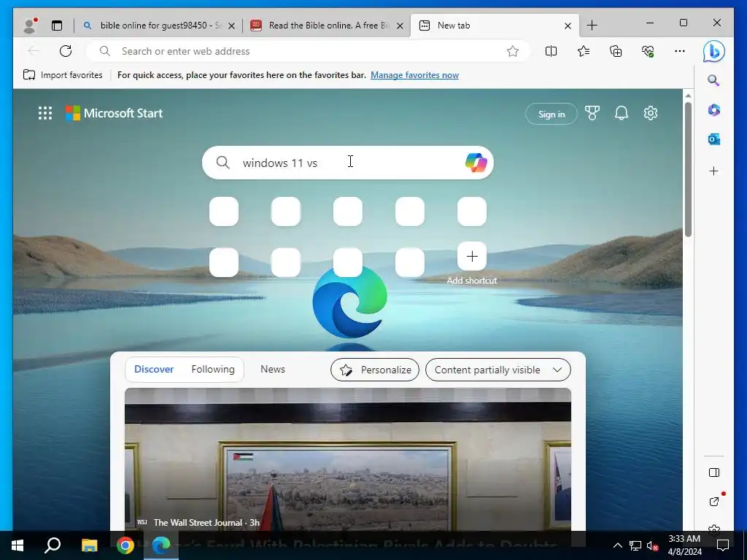Click the Refresh page icon
747x560 pixels.
click(66, 51)
